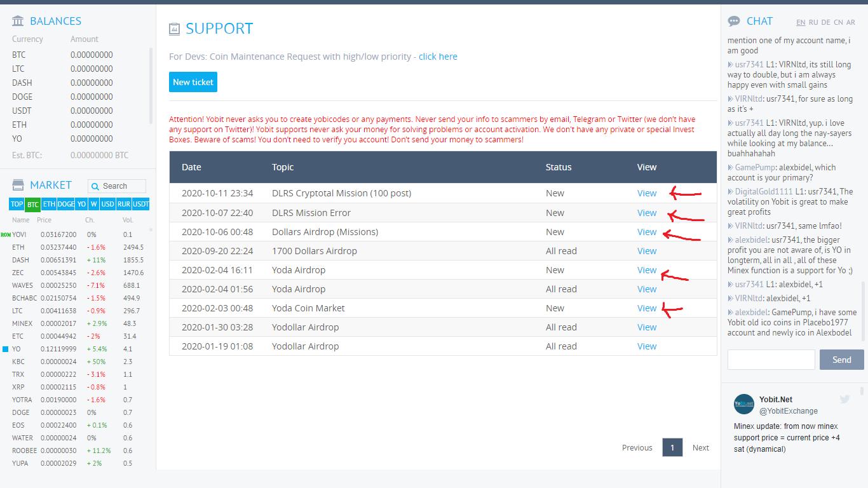Open the YOVI market row
868x488 pixels.
tap(76, 234)
